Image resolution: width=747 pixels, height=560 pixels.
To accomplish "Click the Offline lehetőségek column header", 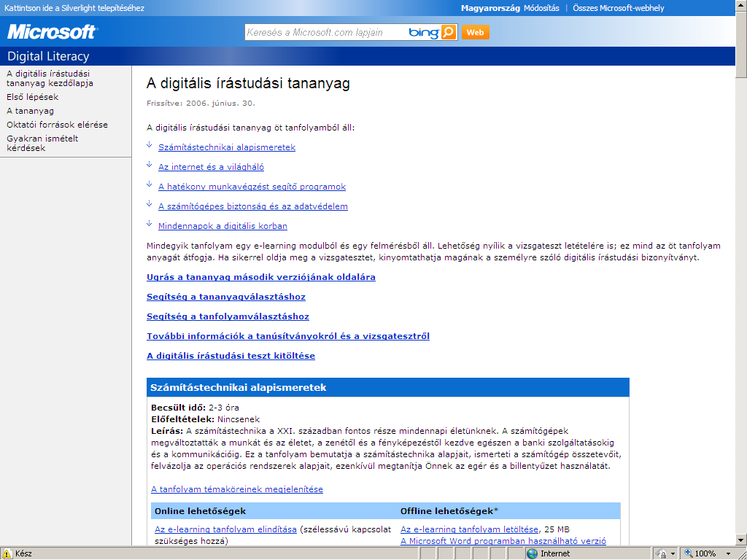I will (x=449, y=511).
